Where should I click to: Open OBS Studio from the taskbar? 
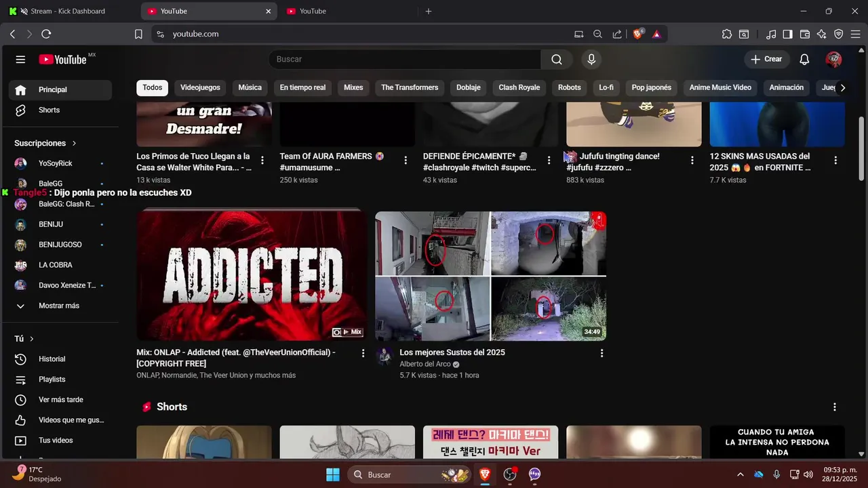[510, 474]
